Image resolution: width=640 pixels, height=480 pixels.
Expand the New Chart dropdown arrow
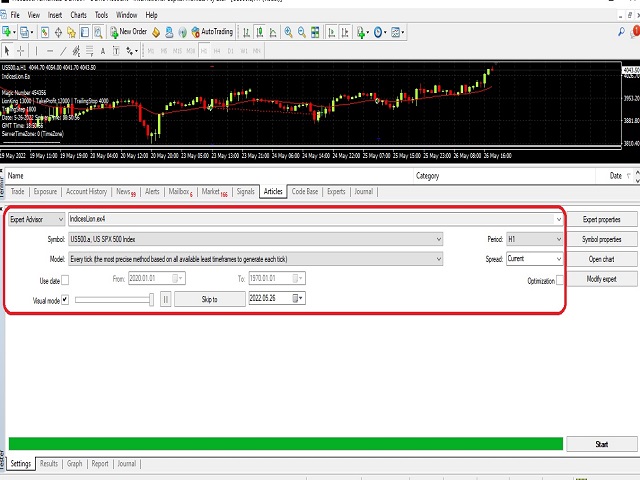[x=14, y=32]
